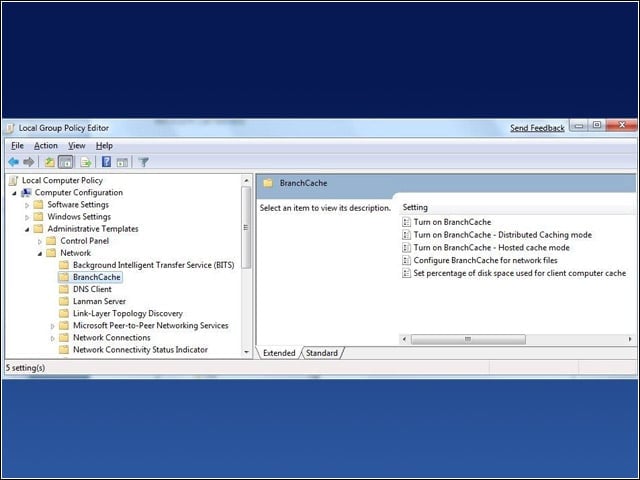This screenshot has width=640, height=480.
Task: Open the File menu
Action: click(17, 146)
